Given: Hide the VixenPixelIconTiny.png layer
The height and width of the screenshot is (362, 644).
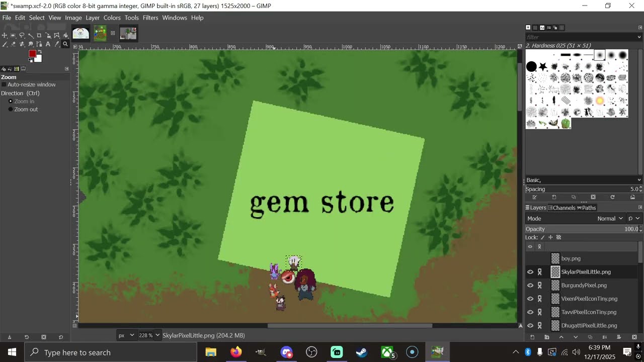Looking at the screenshot, I should pos(530,299).
